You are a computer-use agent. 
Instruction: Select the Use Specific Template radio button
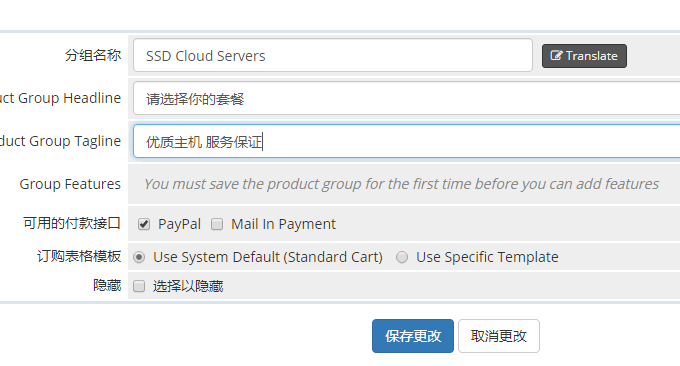click(x=402, y=257)
